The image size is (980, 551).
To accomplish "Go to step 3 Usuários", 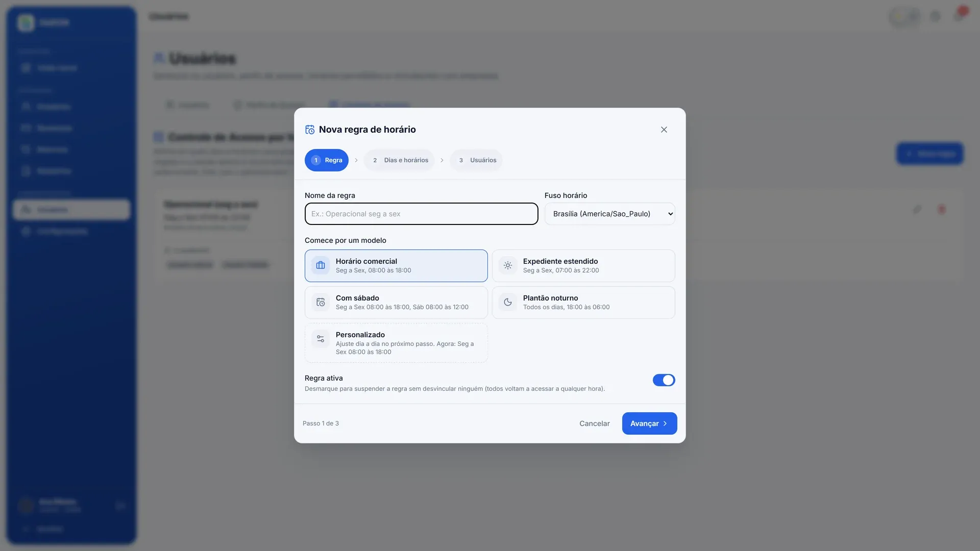I will click(476, 160).
